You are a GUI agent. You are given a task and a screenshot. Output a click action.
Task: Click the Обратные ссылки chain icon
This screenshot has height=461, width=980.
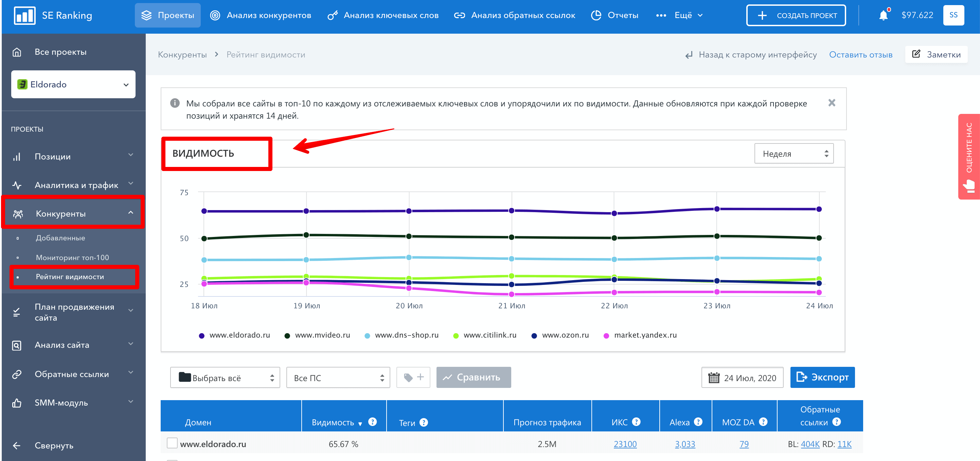[x=17, y=374]
